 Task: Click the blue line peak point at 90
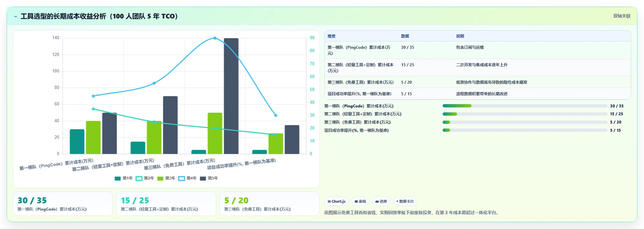click(215, 38)
